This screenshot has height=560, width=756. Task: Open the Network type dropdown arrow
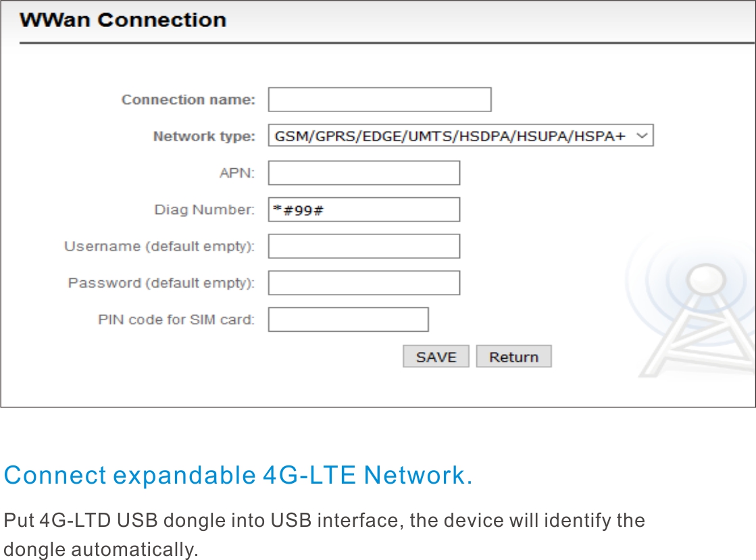click(x=642, y=136)
